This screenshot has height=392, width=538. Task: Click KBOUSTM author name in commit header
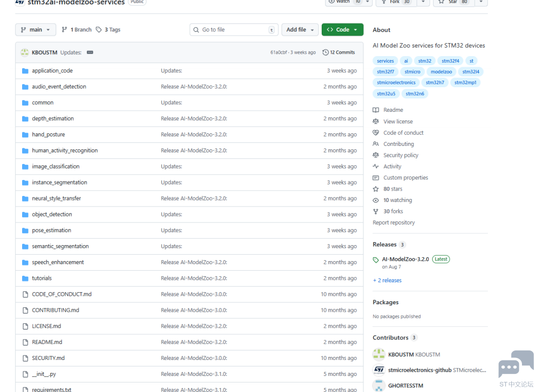tap(45, 53)
